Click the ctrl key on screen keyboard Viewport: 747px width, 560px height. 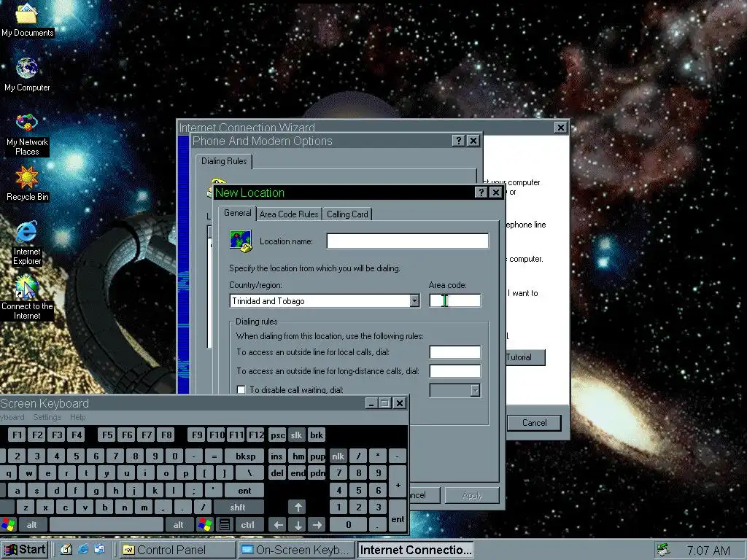(248, 525)
